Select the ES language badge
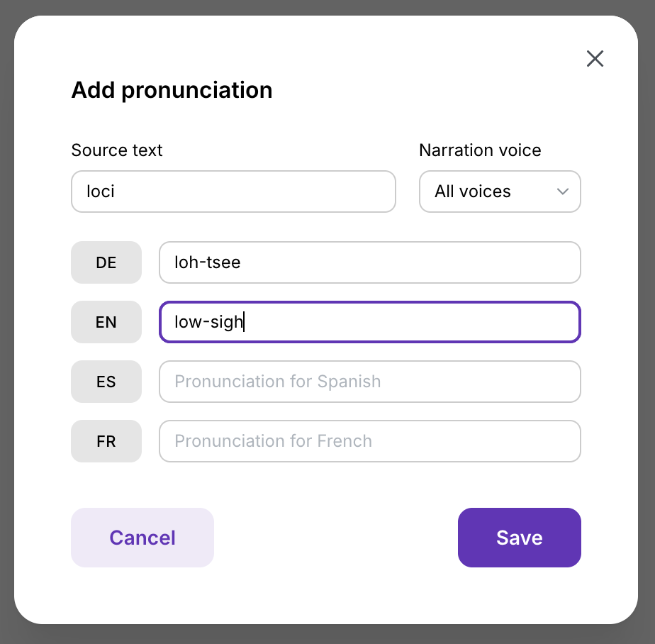The height and width of the screenshot is (644, 655). [x=106, y=382]
